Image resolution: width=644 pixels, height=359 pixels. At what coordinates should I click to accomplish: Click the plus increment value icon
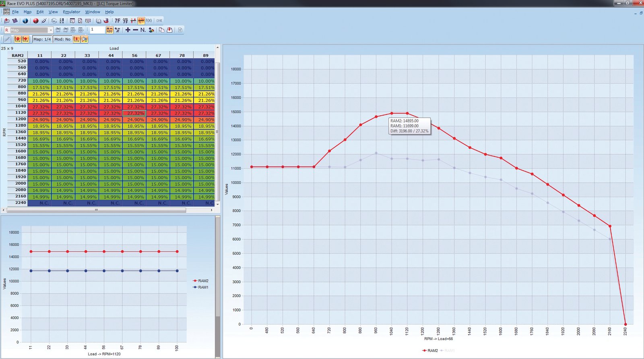tap(128, 30)
